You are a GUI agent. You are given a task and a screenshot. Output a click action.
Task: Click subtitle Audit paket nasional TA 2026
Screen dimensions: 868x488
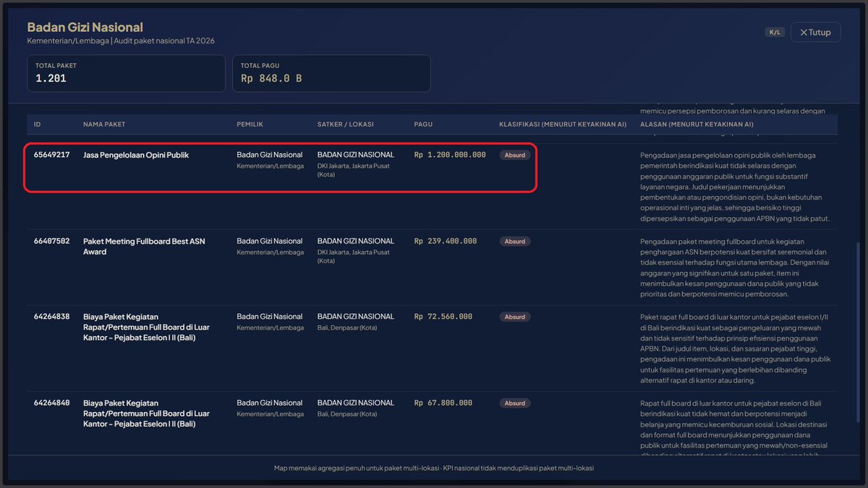point(163,41)
